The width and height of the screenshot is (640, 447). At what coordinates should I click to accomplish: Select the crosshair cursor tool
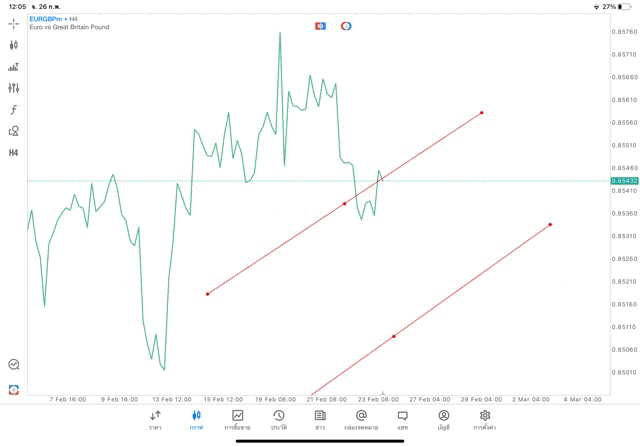(x=14, y=23)
